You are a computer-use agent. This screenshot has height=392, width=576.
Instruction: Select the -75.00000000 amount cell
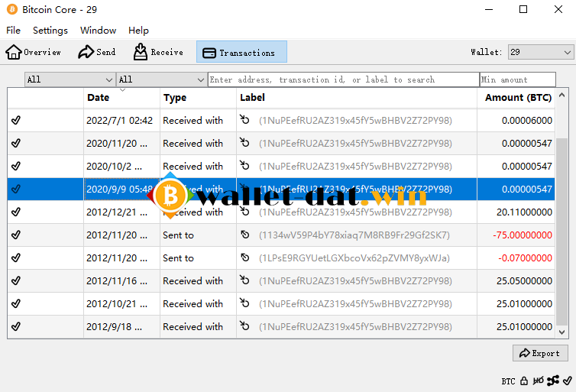[x=516, y=235]
